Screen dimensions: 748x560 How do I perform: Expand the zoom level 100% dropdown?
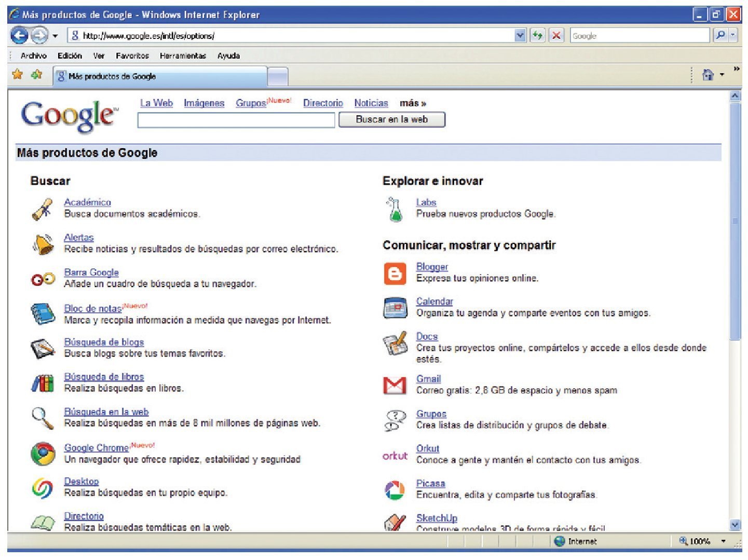point(723,541)
